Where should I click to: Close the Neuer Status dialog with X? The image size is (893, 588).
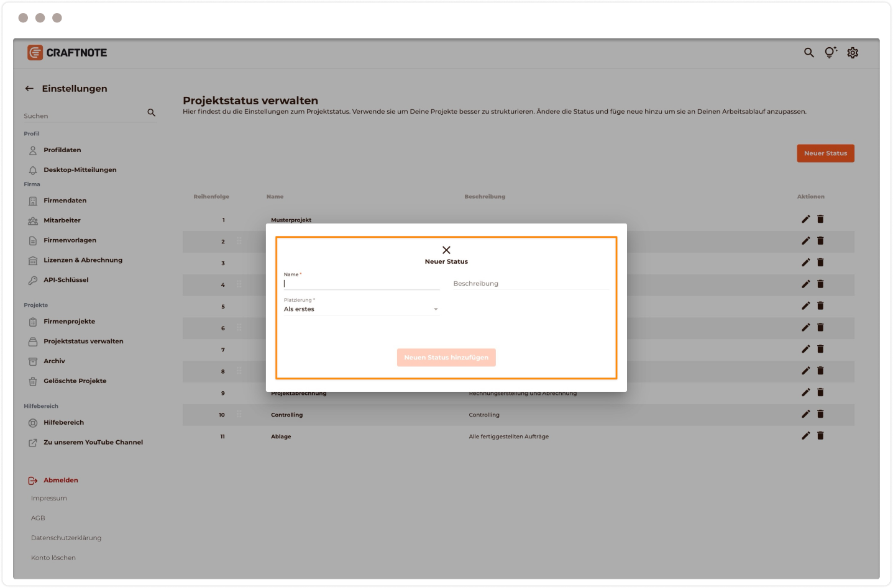click(446, 250)
